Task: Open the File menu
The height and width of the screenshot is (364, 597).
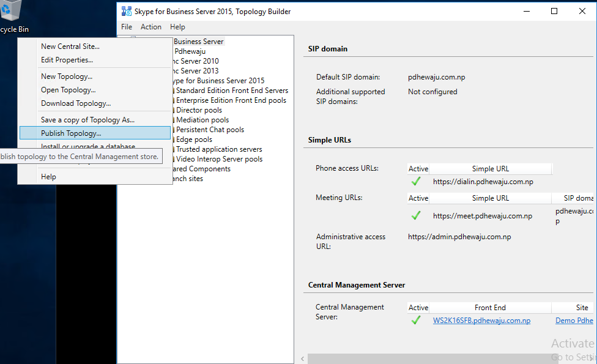Action: (127, 27)
